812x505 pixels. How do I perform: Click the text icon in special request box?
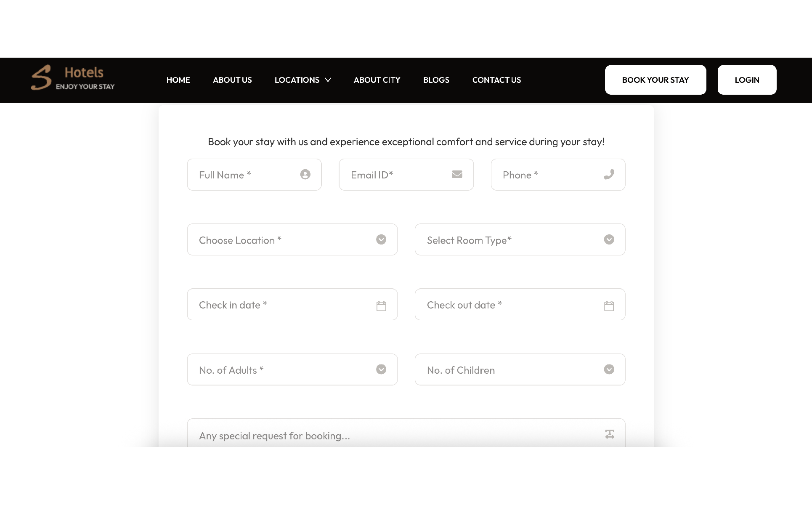(x=609, y=434)
